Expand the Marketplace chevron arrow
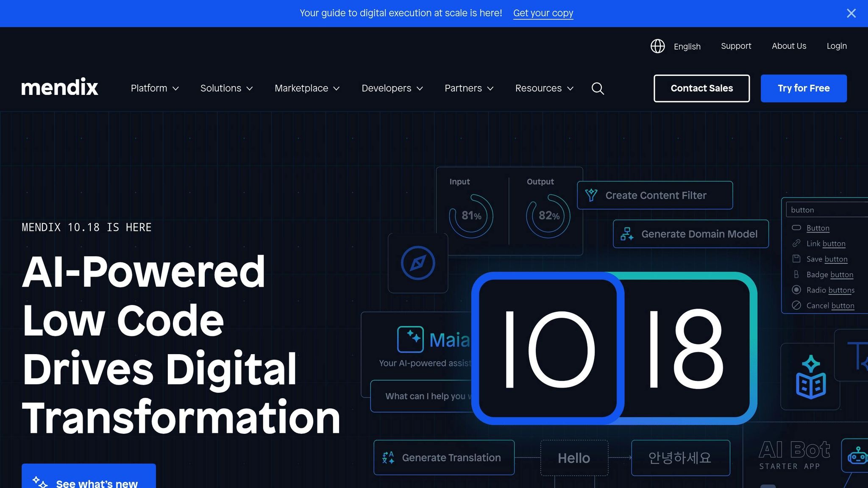 [x=337, y=89]
